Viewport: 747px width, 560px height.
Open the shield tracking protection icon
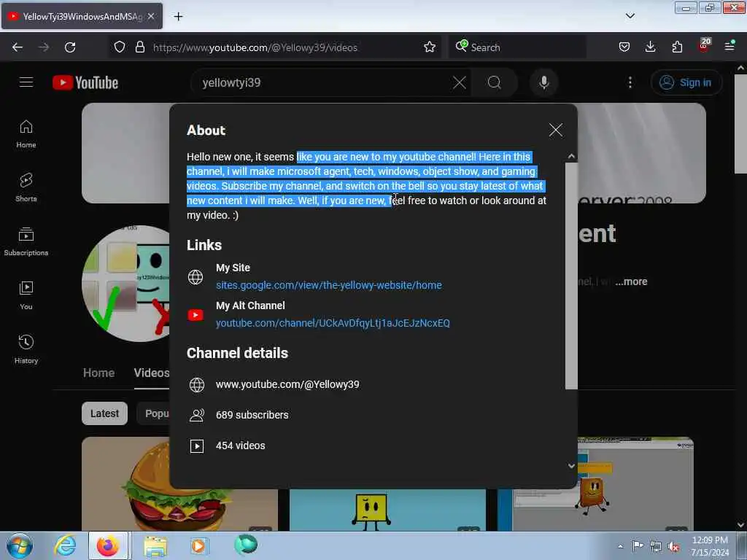coord(120,47)
